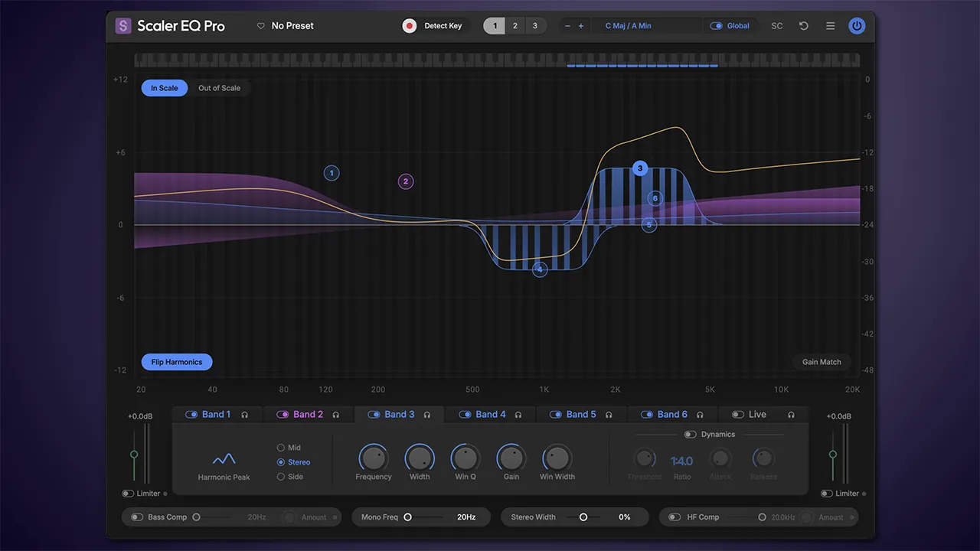This screenshot has width=980, height=551.
Task: Open the No Preset dropdown
Action: (292, 26)
